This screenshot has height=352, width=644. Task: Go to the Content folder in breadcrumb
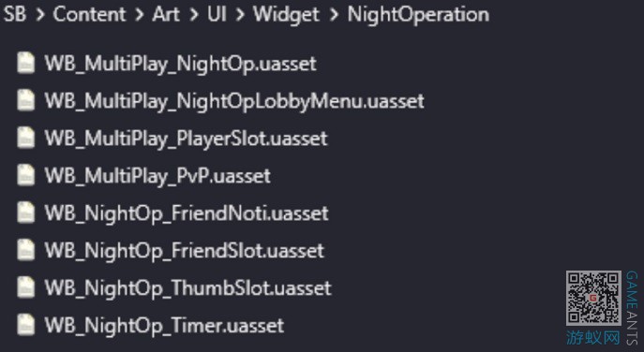(89, 15)
